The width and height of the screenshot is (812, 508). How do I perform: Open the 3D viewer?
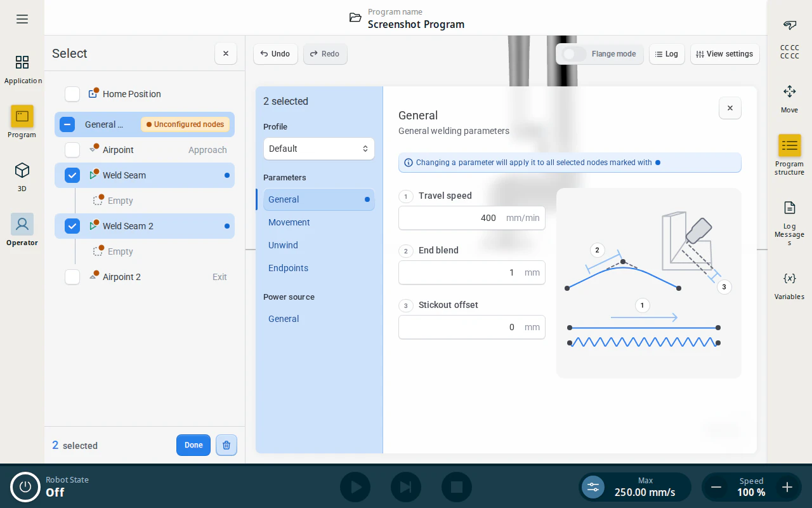tap(22, 177)
